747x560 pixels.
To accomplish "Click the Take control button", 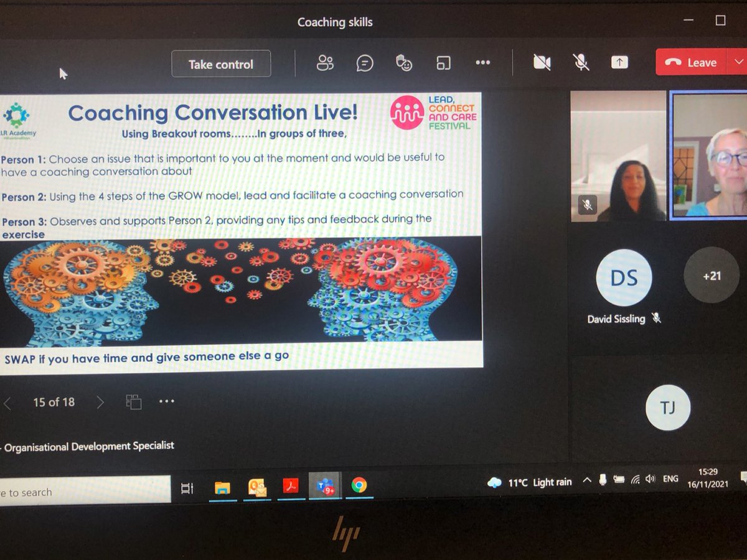I will [221, 64].
